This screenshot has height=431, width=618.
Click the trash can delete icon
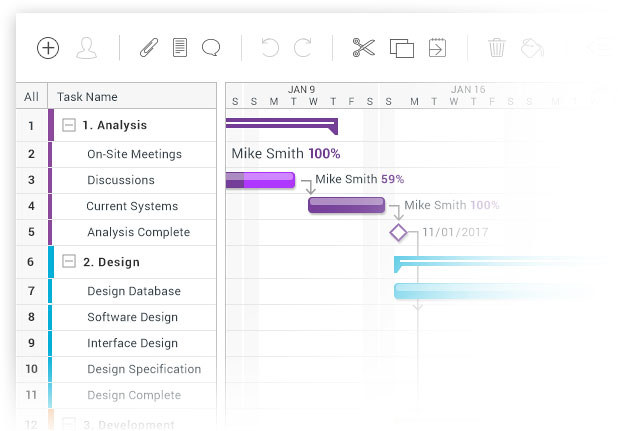point(497,48)
